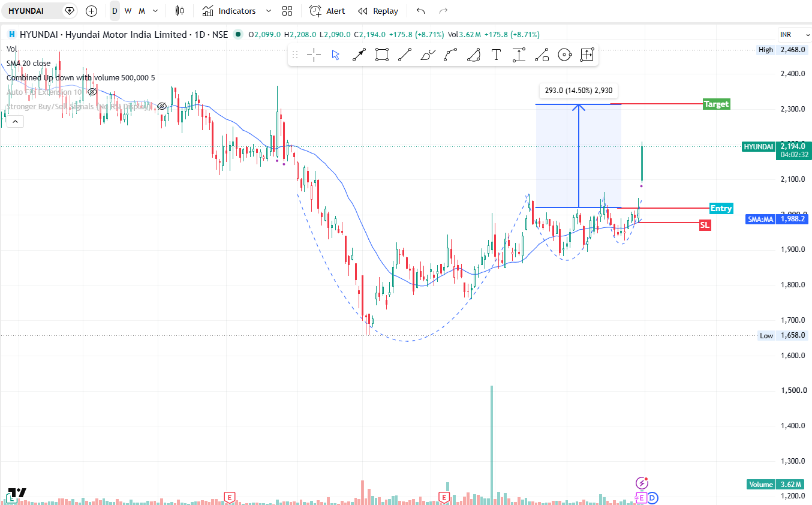Grab the drawing toolbar drag handle
Viewport: 812px width, 505px height.
294,55
